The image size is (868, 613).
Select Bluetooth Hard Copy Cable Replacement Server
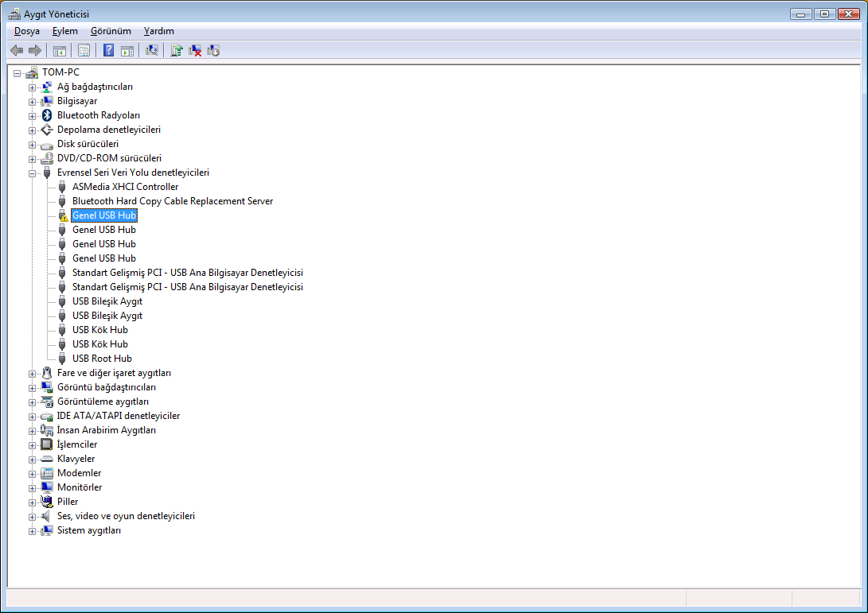(x=172, y=201)
